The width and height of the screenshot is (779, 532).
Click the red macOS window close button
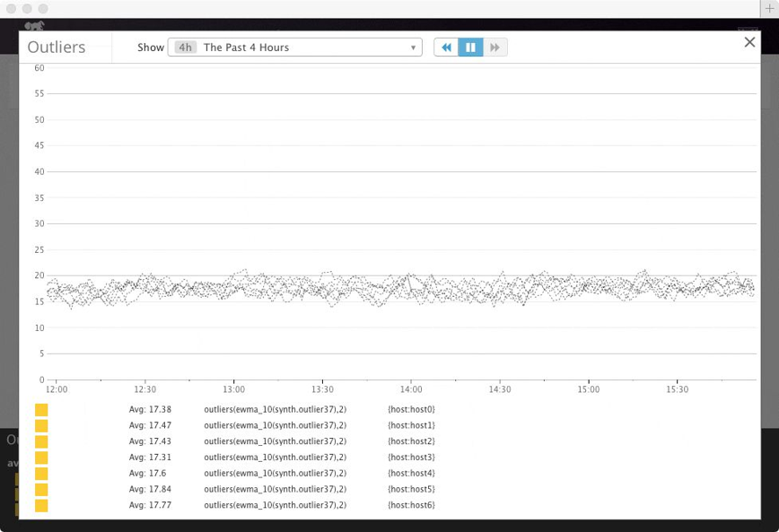(11, 8)
